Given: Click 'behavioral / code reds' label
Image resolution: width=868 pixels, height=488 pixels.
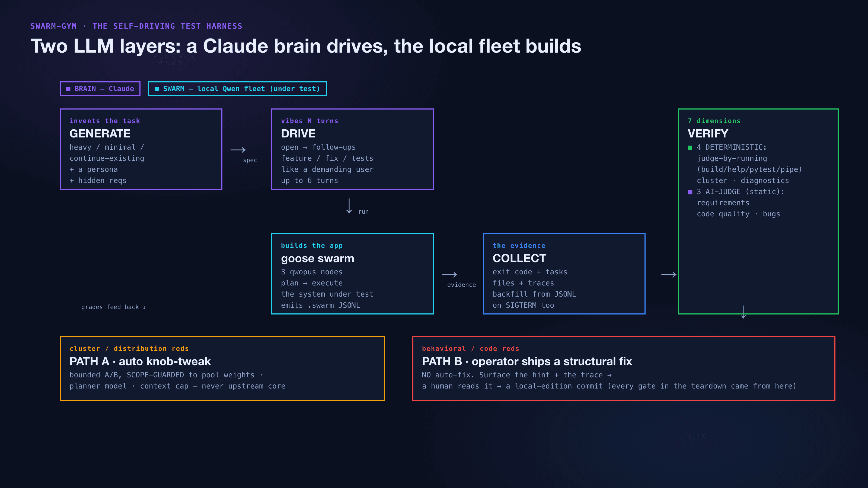Looking at the screenshot, I should (470, 349).
